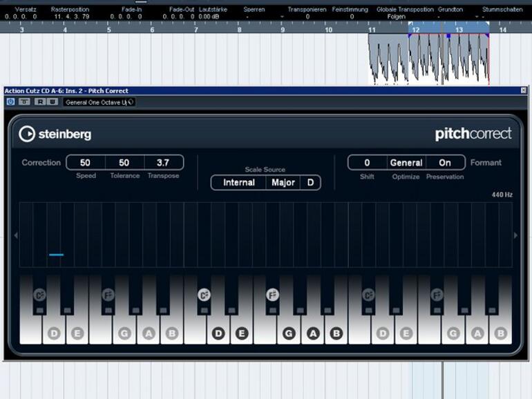Viewport: 532px width, 399px height.
Task: Change the General Optimize setting
Action: point(406,163)
